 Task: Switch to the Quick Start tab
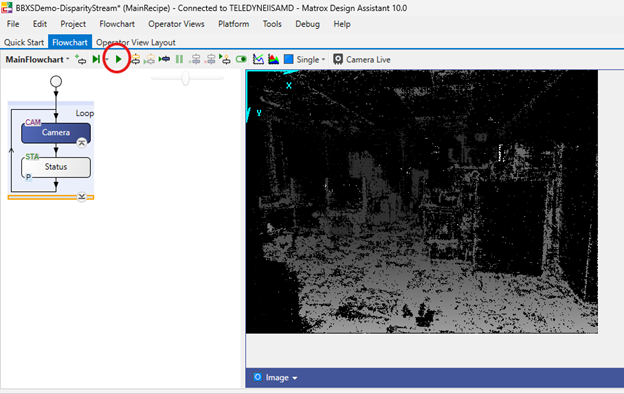pos(24,42)
